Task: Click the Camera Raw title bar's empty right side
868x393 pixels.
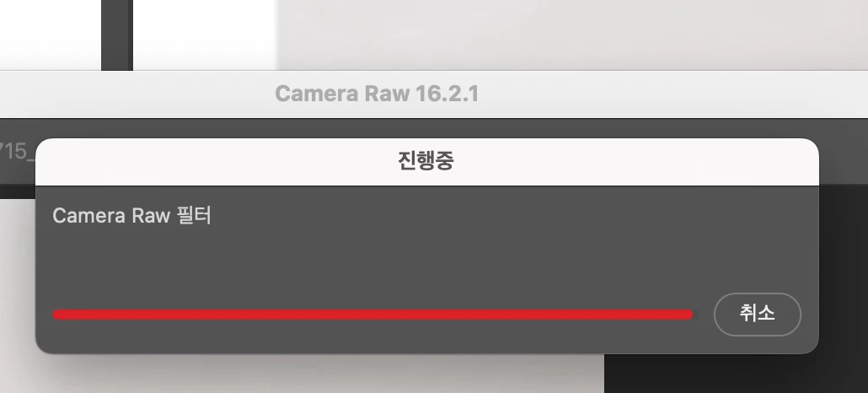Action: pyautogui.click(x=673, y=94)
